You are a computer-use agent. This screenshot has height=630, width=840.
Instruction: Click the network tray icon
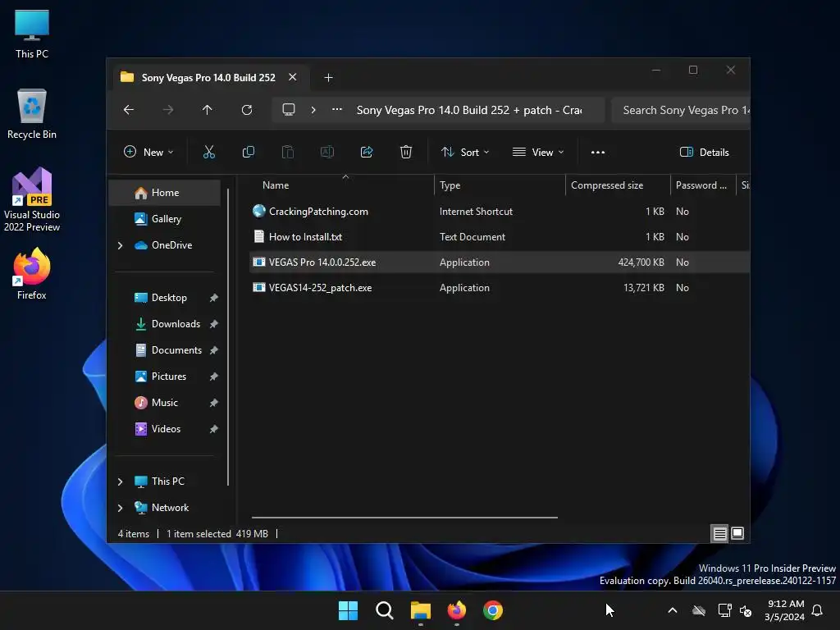click(x=724, y=610)
